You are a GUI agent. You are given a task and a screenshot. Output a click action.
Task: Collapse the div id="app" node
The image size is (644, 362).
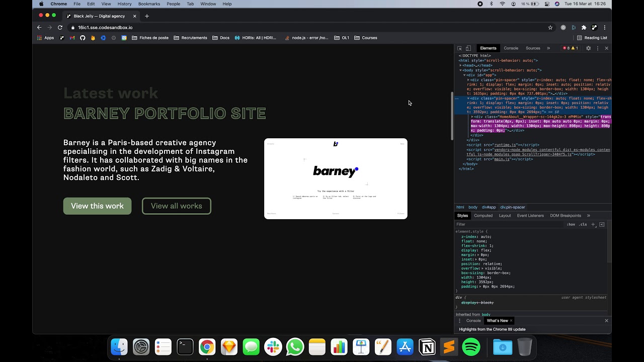464,75
